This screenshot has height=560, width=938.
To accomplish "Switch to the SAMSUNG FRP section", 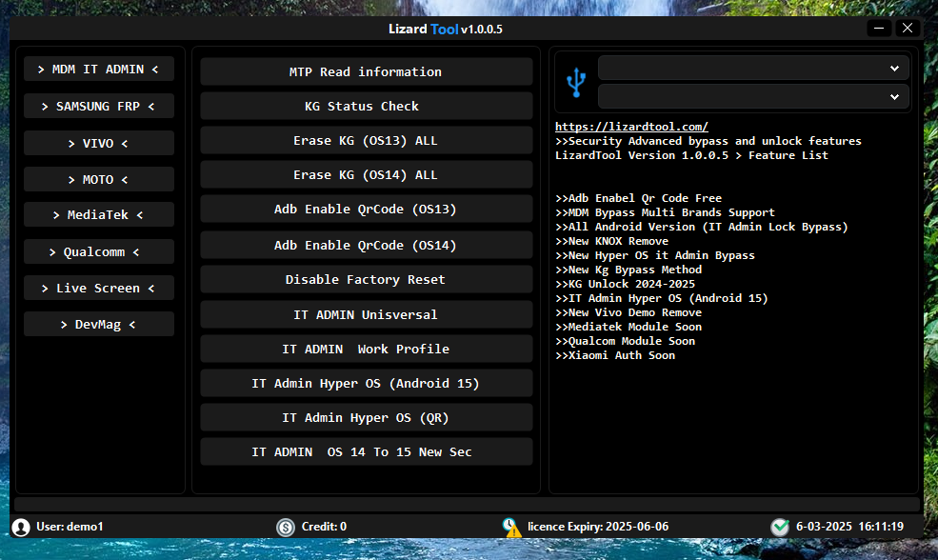I will click(x=99, y=107).
